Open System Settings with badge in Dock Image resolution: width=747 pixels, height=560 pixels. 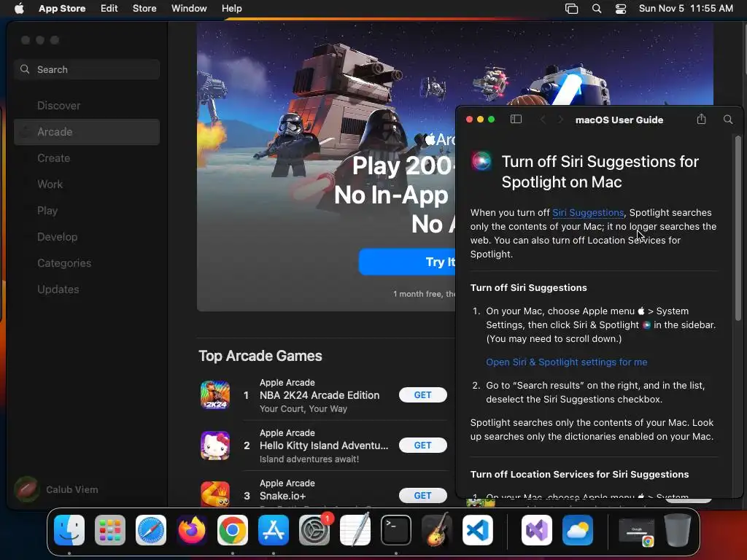(x=314, y=530)
